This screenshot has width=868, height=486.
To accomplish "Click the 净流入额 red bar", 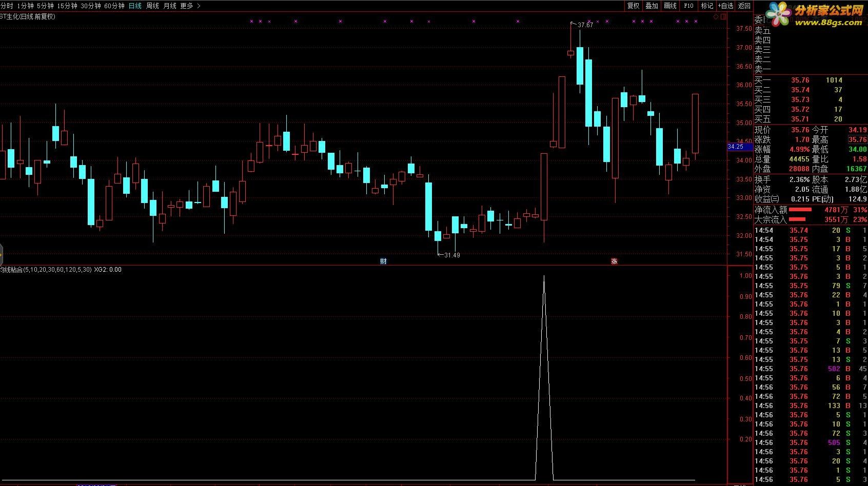I will pyautogui.click(x=800, y=209).
